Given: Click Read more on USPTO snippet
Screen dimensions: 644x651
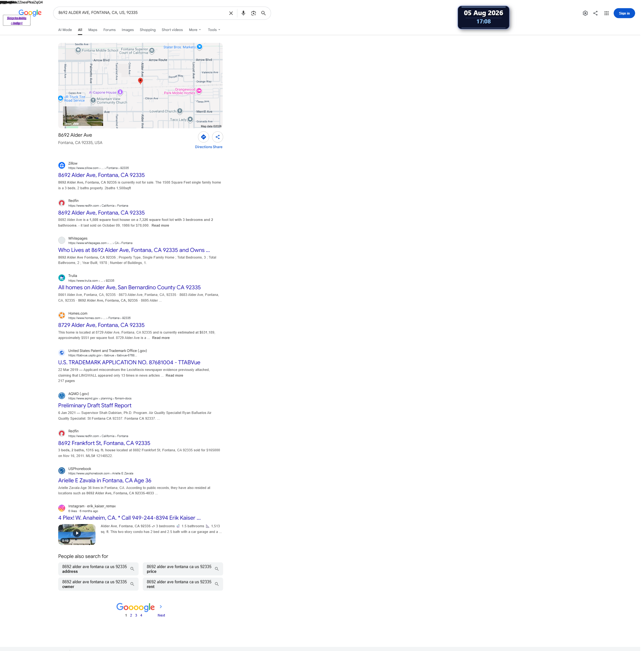Looking at the screenshot, I should point(174,375).
